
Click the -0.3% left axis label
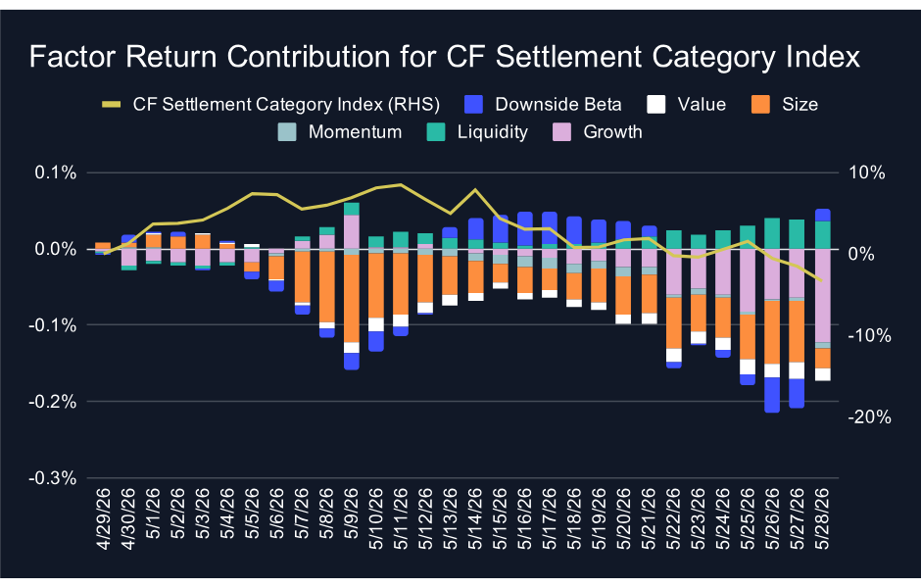[53, 478]
